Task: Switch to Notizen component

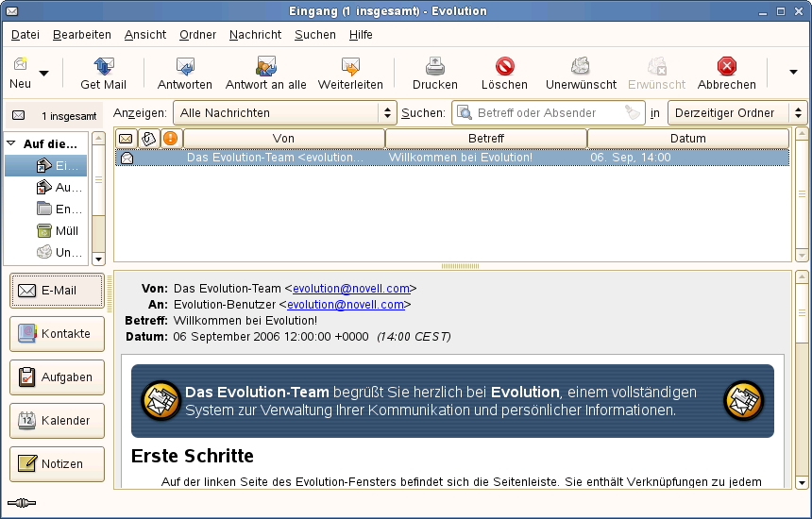Action: click(57, 464)
